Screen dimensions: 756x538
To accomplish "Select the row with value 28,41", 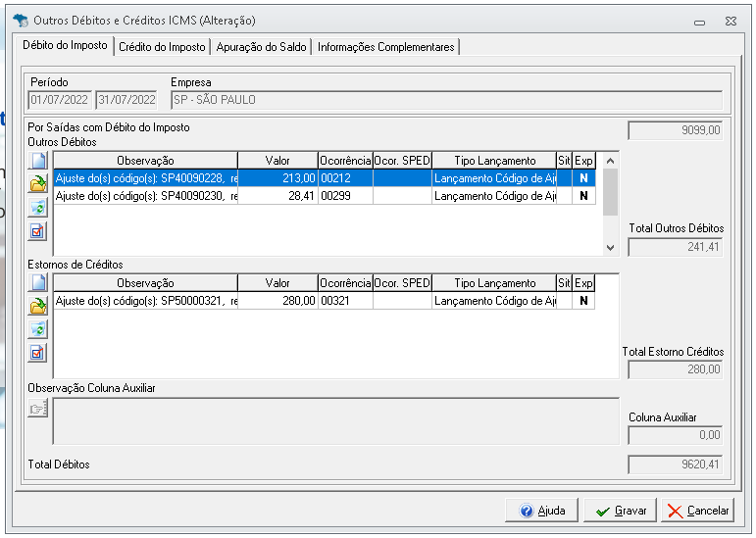I will click(325, 196).
